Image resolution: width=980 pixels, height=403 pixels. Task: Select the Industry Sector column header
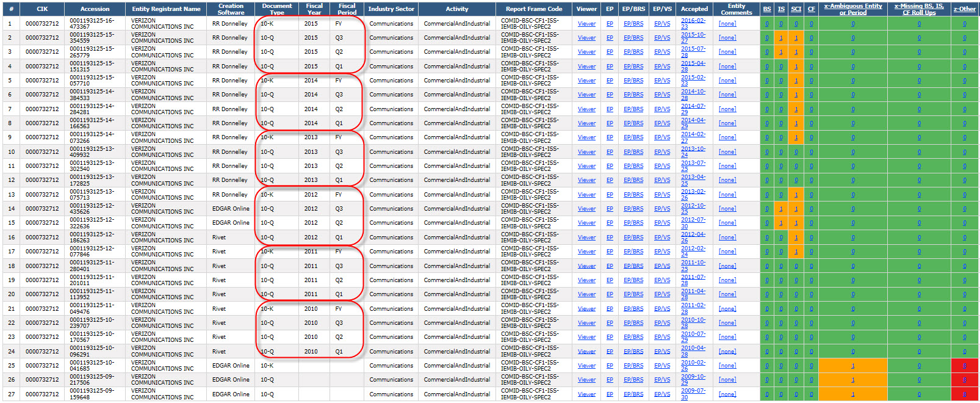tap(391, 9)
